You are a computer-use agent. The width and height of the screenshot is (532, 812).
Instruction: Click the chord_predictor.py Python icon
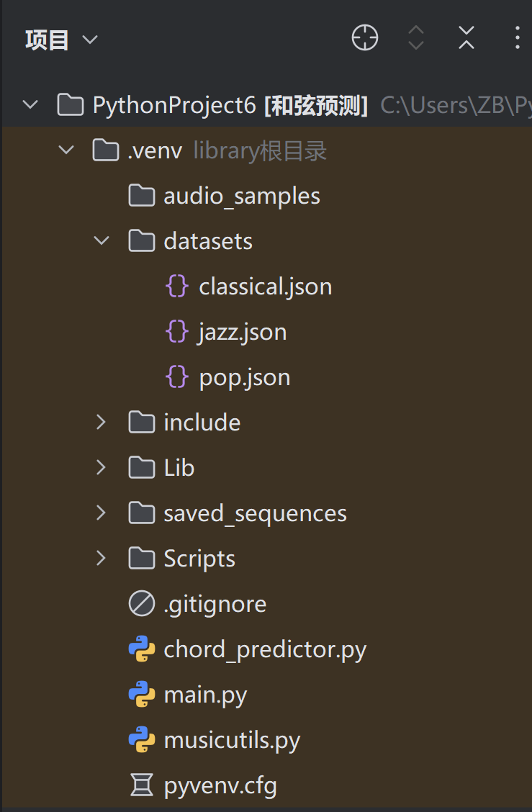pos(142,649)
